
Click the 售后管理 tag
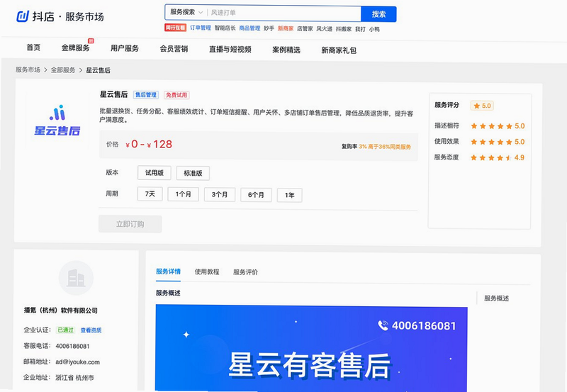point(146,95)
